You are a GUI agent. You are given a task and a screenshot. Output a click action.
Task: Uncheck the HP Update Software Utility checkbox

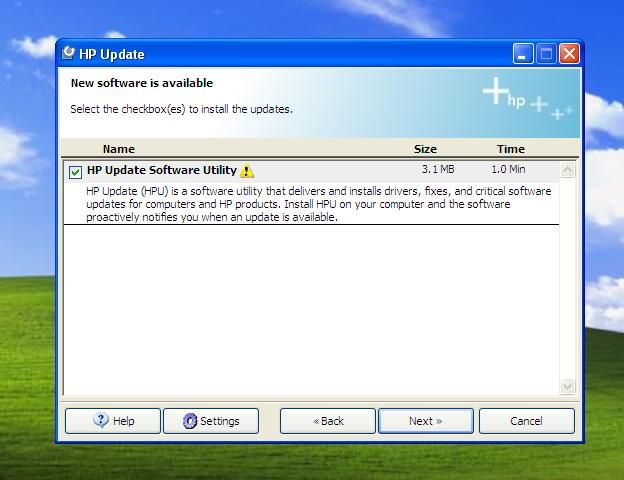(x=75, y=172)
